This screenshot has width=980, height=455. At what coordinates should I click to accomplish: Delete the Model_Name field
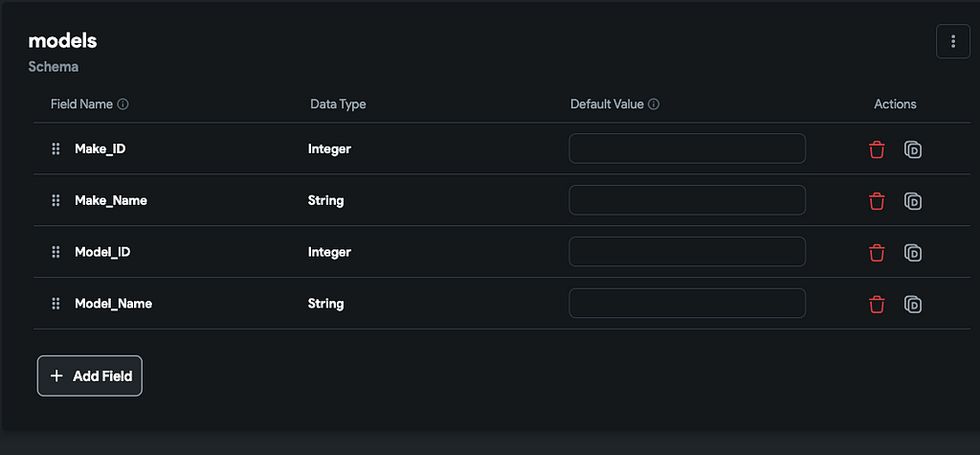[x=876, y=305]
